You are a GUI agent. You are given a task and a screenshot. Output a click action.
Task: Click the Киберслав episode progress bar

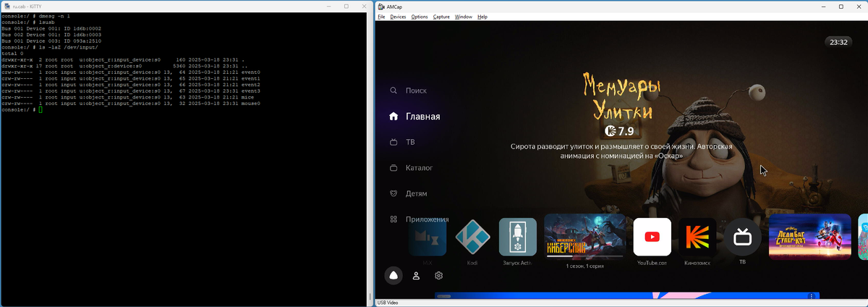click(x=584, y=256)
